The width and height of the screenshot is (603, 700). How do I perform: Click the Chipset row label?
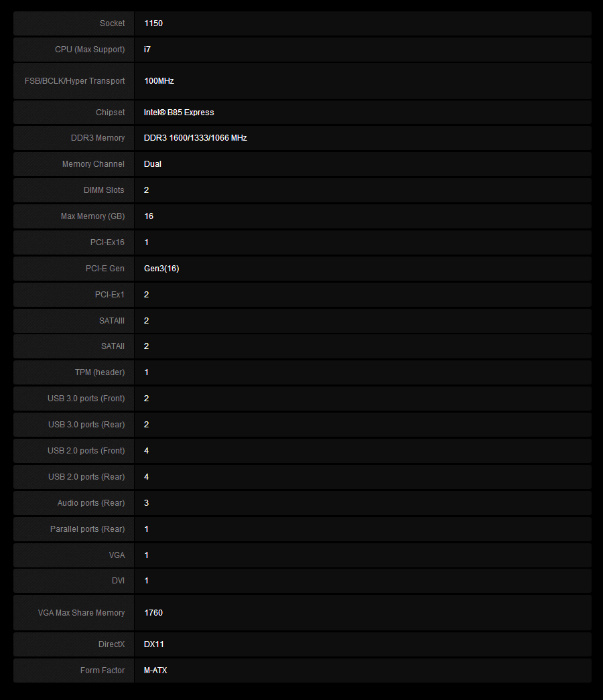tap(110, 113)
